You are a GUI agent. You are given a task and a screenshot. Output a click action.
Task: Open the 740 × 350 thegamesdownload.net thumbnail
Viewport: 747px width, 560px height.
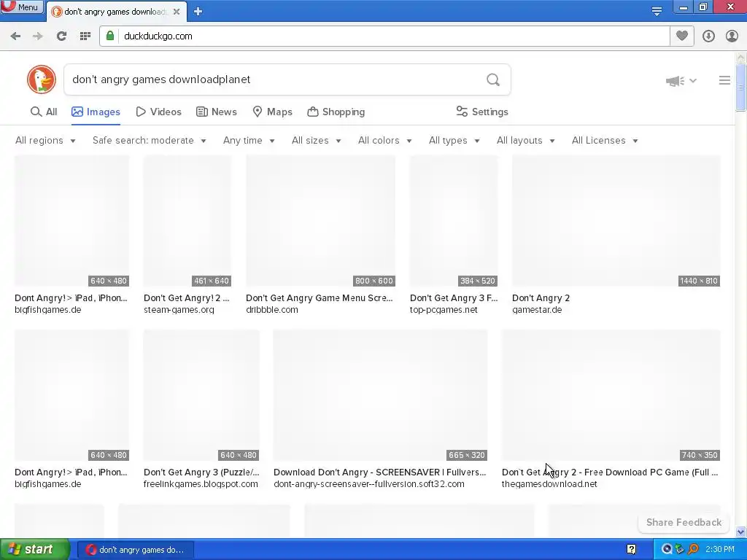[611, 395]
